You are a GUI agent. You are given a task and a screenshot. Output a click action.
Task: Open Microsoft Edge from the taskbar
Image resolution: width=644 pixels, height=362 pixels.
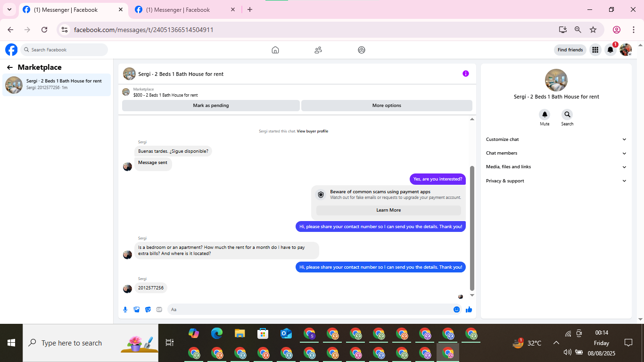coord(217,334)
